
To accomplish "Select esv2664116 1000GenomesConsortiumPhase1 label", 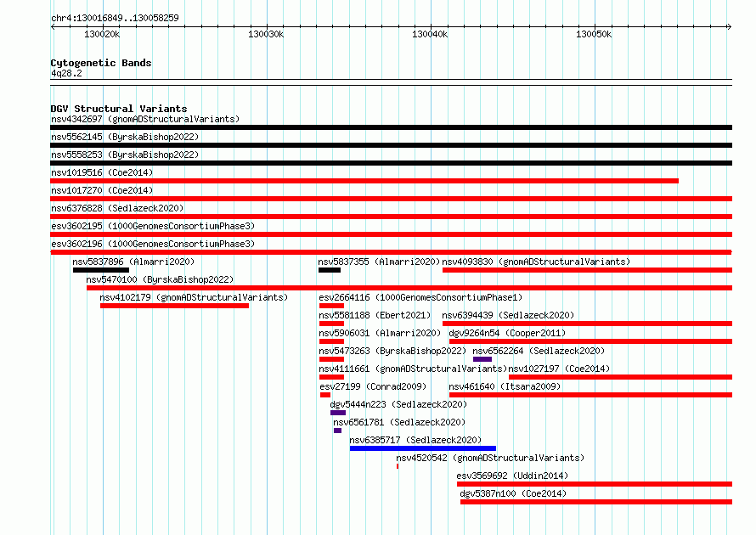I will (420, 297).
